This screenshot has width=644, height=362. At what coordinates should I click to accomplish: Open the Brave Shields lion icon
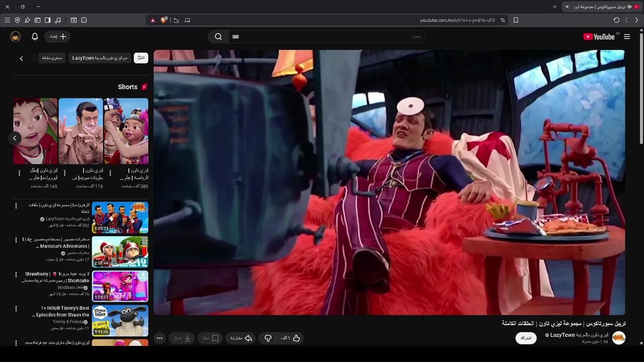(164, 20)
